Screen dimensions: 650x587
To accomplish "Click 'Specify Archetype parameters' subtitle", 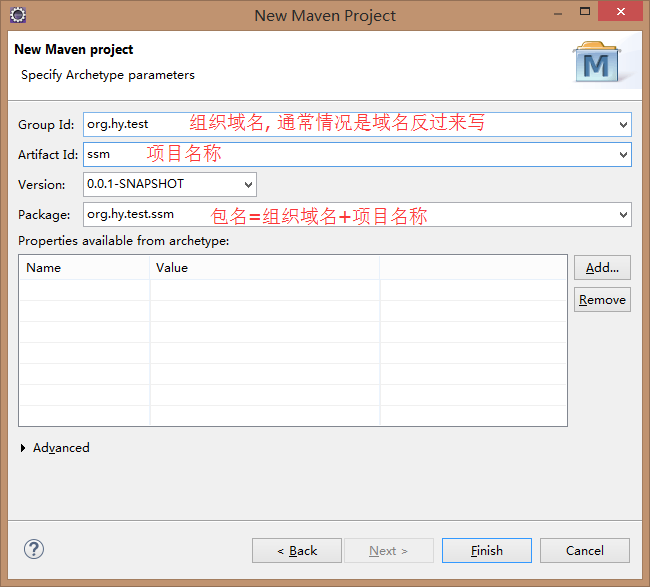I will 108,75.
